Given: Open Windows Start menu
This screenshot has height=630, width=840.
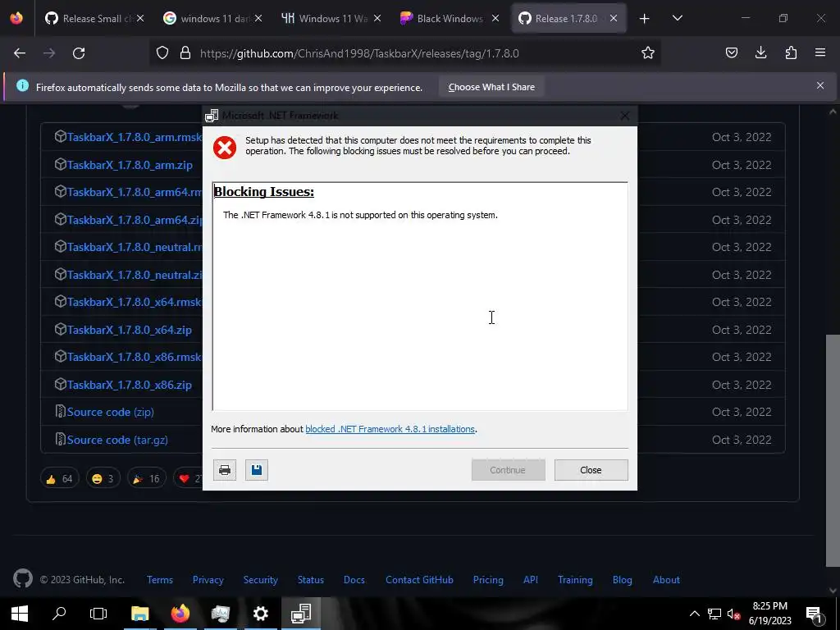Looking at the screenshot, I should [x=20, y=614].
